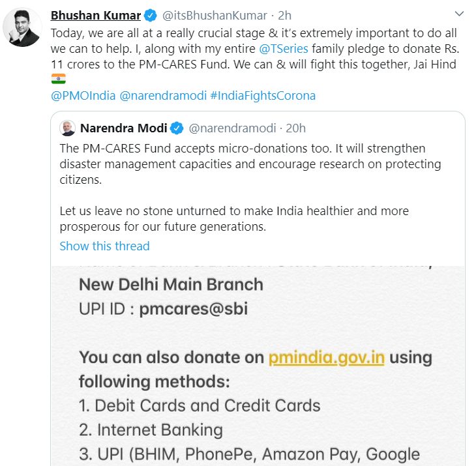
Task: Click verified badge beside Narendra Modi
Action: click(177, 128)
